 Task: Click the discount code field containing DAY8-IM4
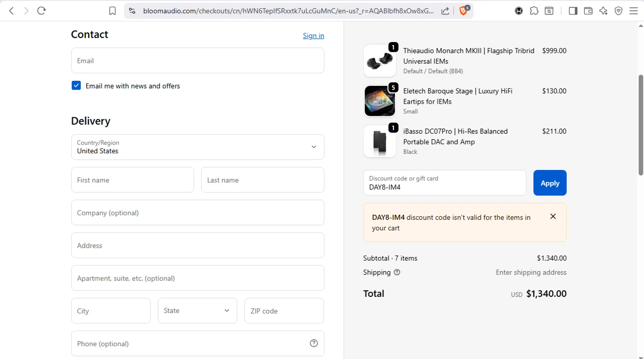444,183
